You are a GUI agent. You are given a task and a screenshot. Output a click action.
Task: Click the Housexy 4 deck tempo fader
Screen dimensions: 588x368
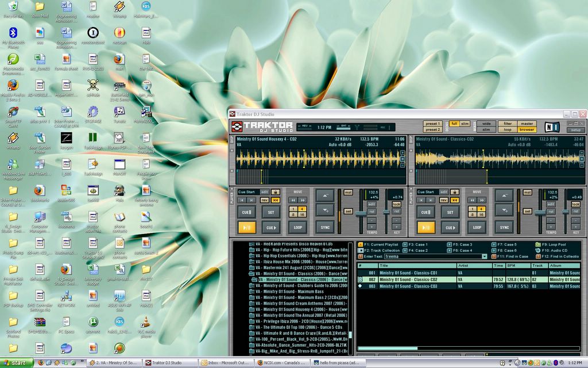click(x=361, y=213)
